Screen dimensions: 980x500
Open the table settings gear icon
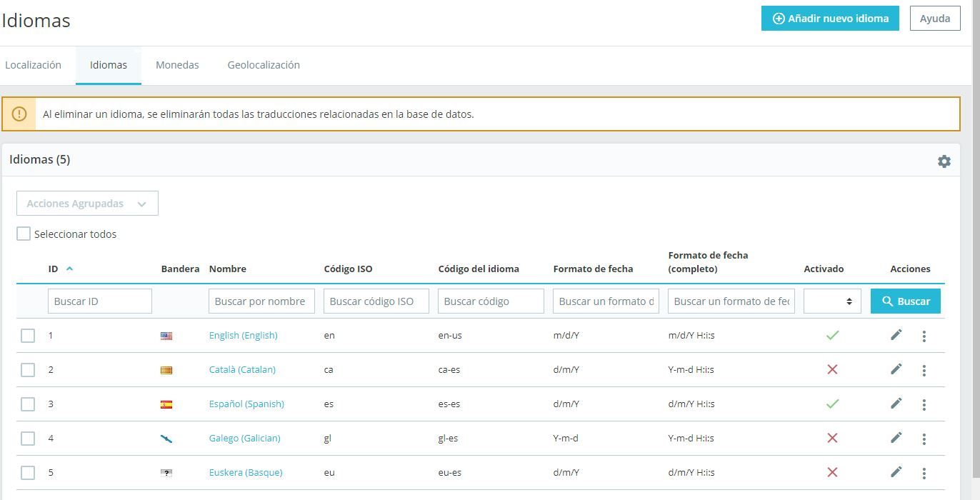coord(944,161)
